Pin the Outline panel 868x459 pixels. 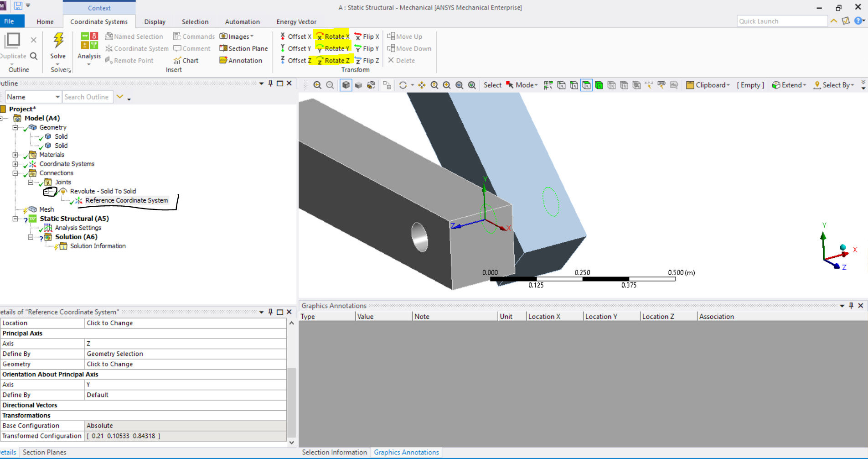pos(270,83)
